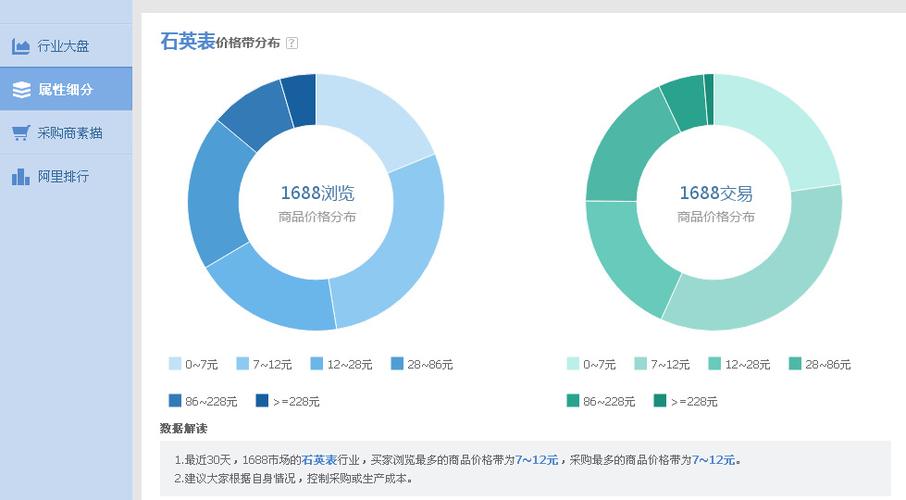This screenshot has width=906, height=500.
Task: Toggle the green 0~7元 legend swatch
Action: click(573, 364)
